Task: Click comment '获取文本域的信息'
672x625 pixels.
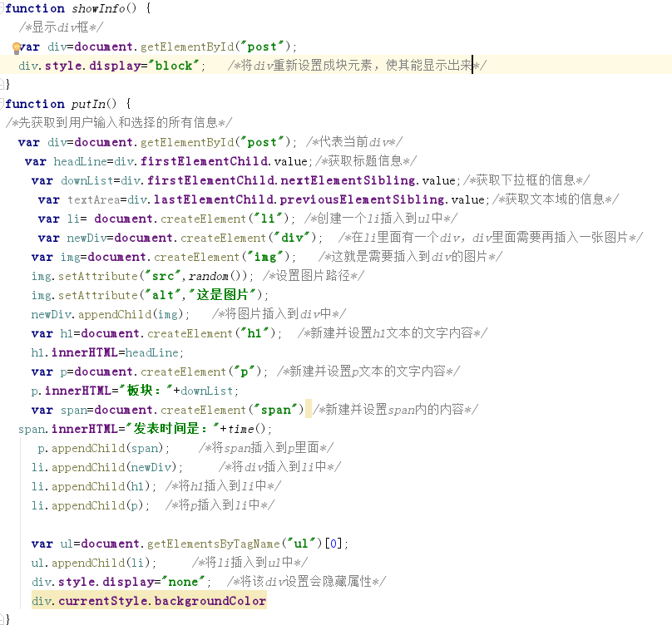Action: click(x=555, y=199)
